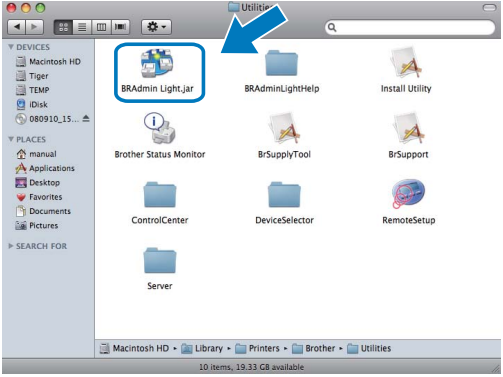Screen dimensions: 503x377
Task: Open the ControlCenter folder
Action: coord(160,195)
